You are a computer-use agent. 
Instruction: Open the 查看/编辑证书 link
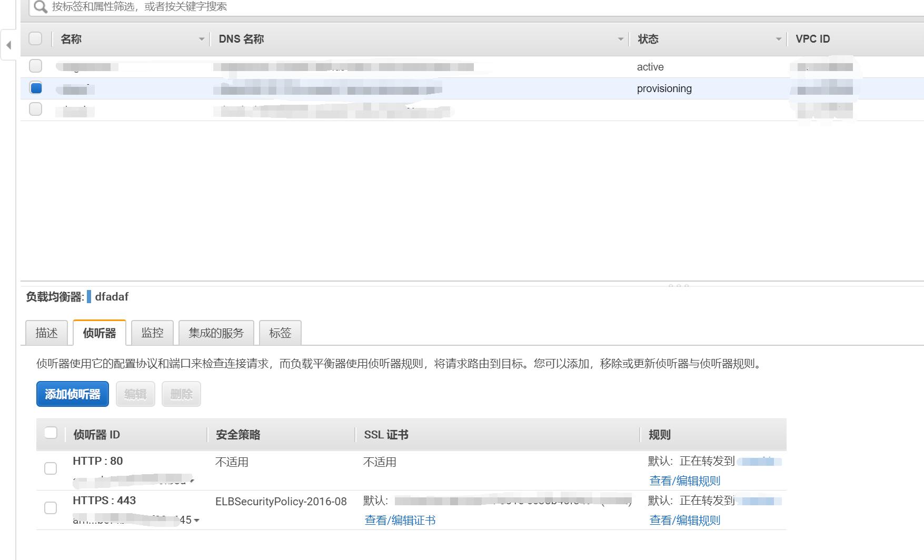pyautogui.click(x=400, y=520)
